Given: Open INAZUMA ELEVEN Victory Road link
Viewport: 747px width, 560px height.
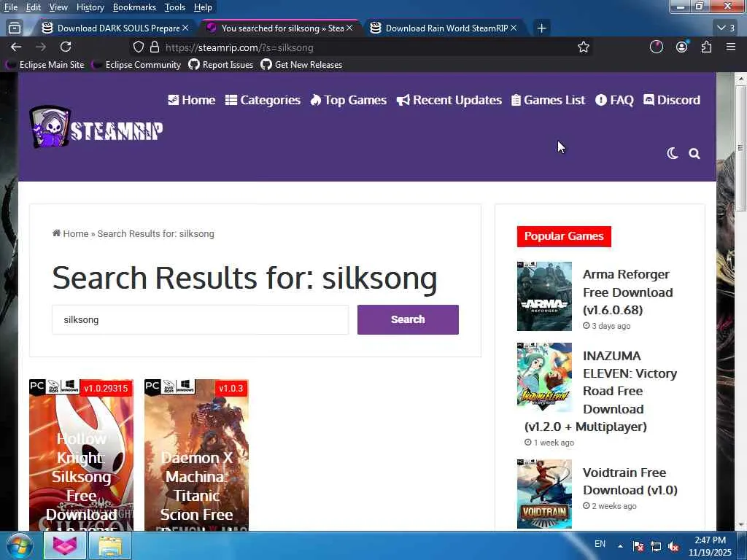Looking at the screenshot, I should tap(601, 391).
